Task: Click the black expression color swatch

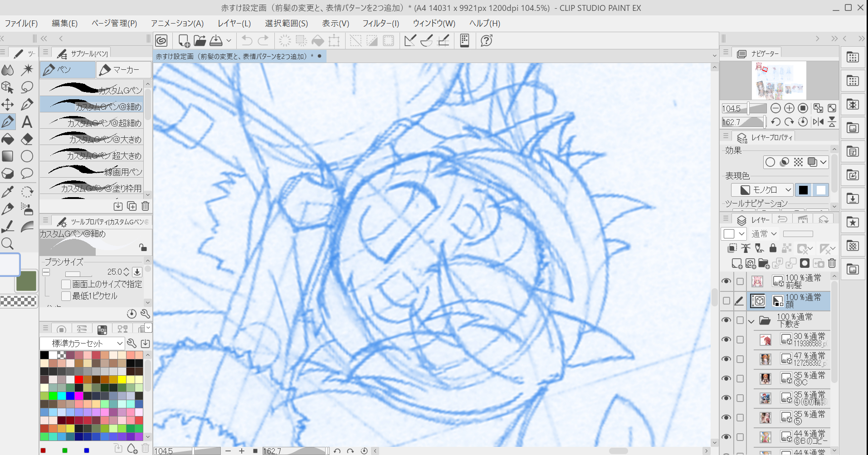Action: (x=803, y=190)
